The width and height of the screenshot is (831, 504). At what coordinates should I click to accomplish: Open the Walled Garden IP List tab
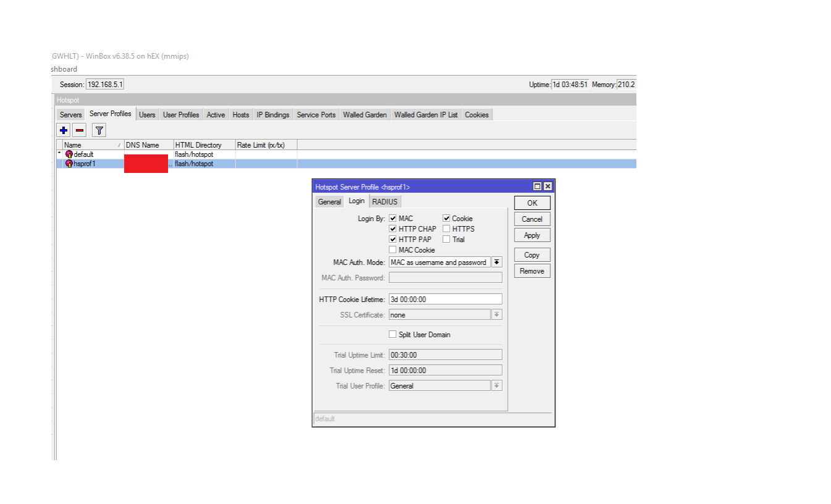[x=426, y=115]
